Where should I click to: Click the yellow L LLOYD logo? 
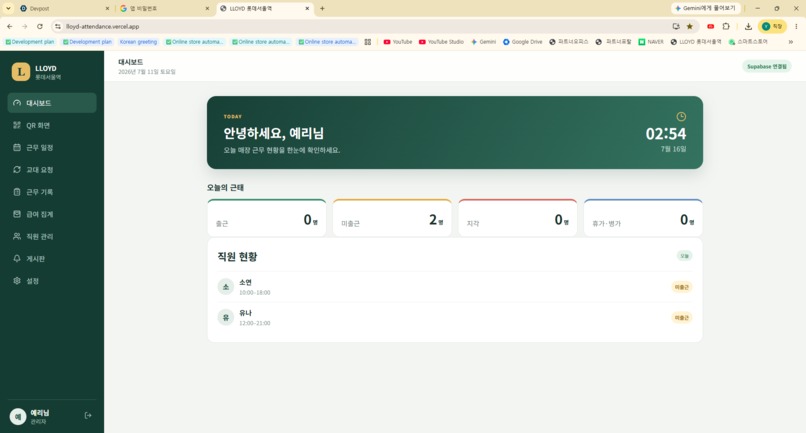[21, 72]
